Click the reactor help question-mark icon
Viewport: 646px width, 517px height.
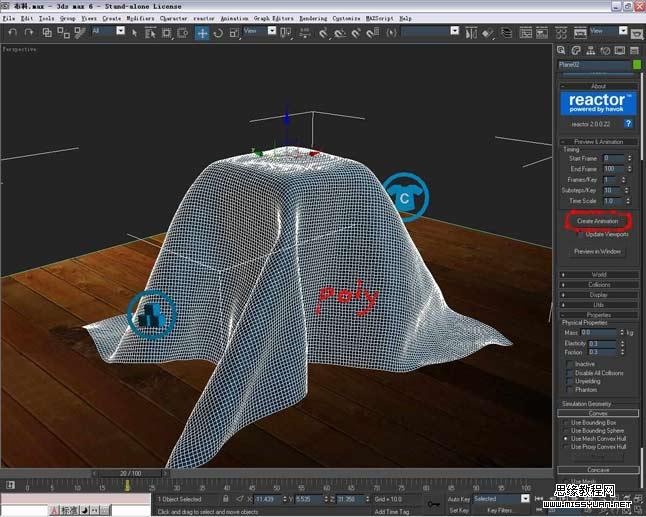(628, 123)
